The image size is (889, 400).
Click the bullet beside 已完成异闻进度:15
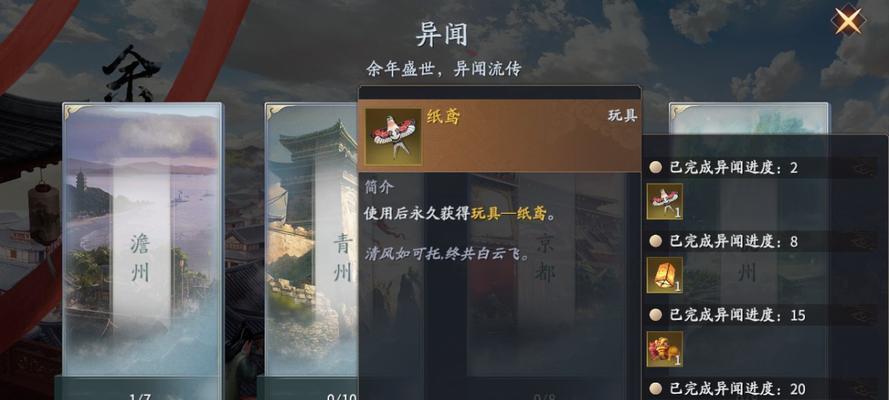pyautogui.click(x=656, y=314)
